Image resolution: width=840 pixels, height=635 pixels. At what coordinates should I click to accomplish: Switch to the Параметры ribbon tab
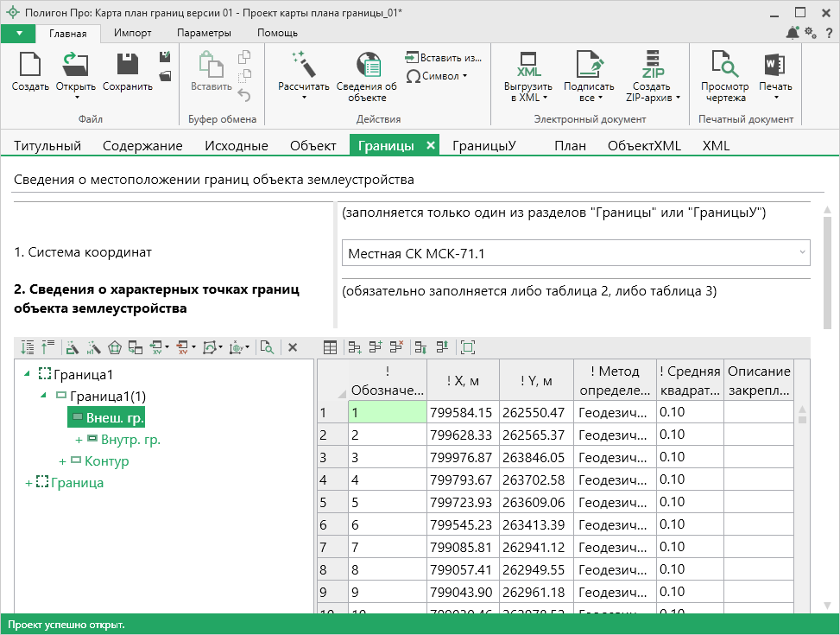[x=204, y=33]
